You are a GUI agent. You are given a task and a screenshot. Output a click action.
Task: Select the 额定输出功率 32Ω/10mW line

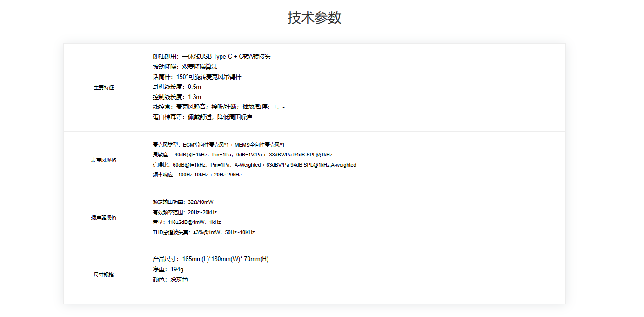coord(183,202)
